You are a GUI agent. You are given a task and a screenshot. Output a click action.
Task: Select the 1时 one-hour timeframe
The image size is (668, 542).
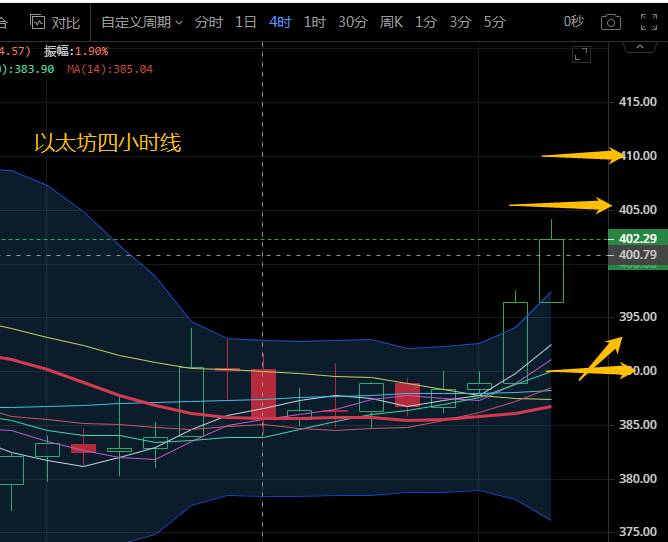pos(314,22)
